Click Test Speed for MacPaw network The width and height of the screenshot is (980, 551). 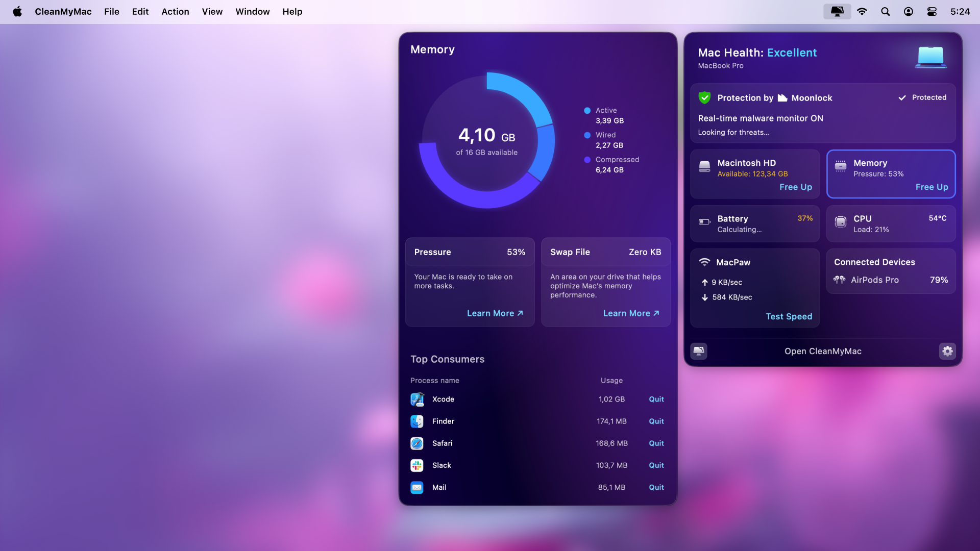pyautogui.click(x=789, y=316)
